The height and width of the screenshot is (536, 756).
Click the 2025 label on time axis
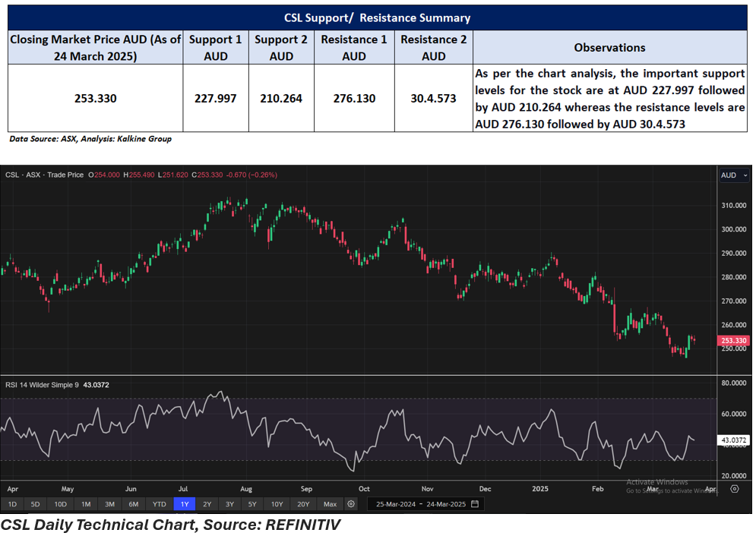(x=540, y=489)
